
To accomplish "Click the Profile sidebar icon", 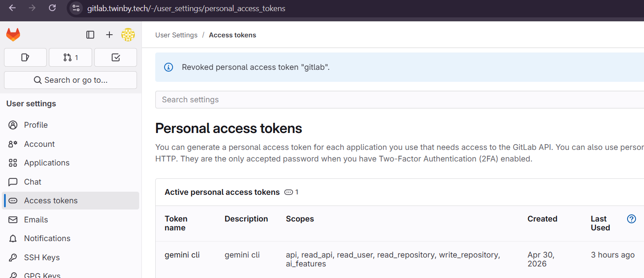I will coord(13,125).
